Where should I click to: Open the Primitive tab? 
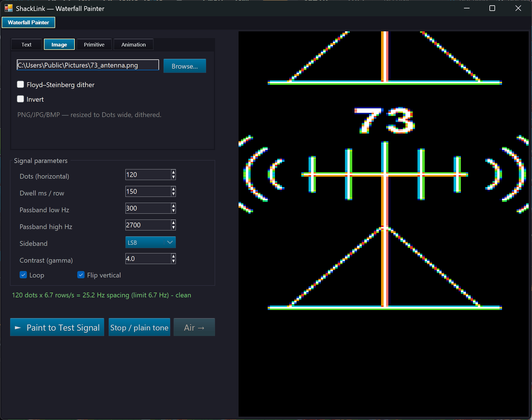(94, 45)
